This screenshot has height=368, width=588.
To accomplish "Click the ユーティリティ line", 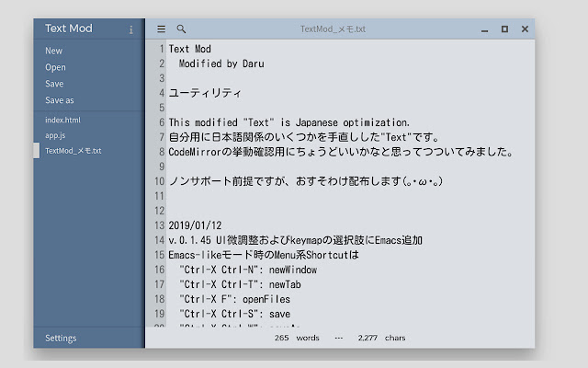I will point(205,93).
